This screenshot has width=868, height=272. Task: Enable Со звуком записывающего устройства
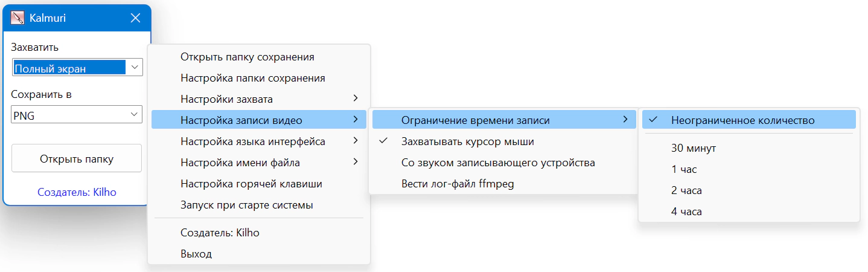click(498, 163)
